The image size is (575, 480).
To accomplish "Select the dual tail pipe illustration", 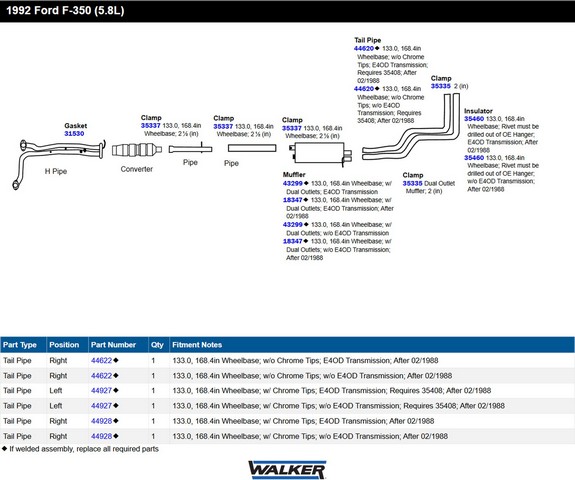I will point(411,127).
